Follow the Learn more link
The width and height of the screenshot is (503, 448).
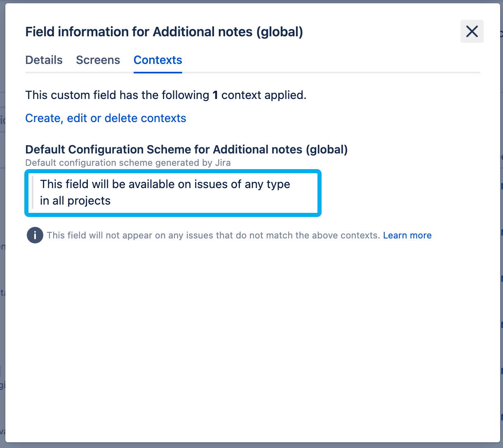coord(407,236)
